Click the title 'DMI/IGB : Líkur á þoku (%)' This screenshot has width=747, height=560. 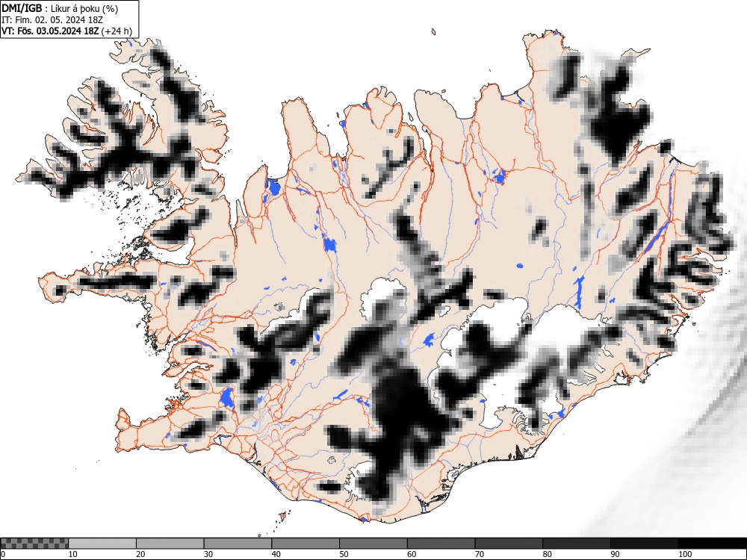(x=60, y=8)
